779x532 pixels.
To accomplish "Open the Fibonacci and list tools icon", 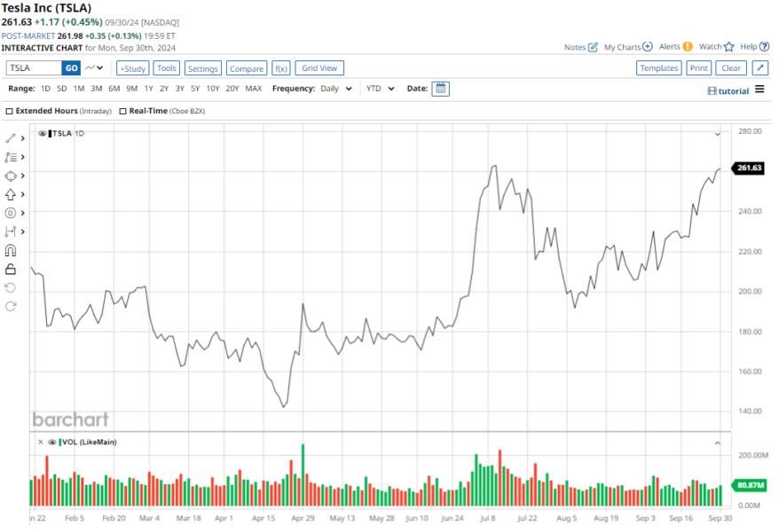I will pos(11,157).
